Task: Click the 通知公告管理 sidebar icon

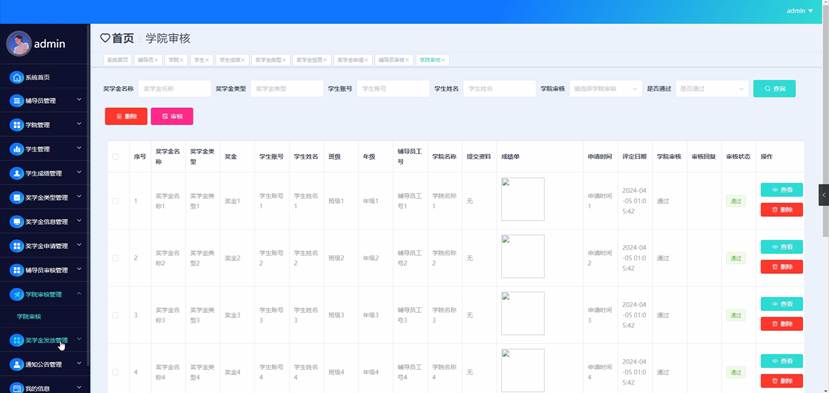Action: point(17,364)
